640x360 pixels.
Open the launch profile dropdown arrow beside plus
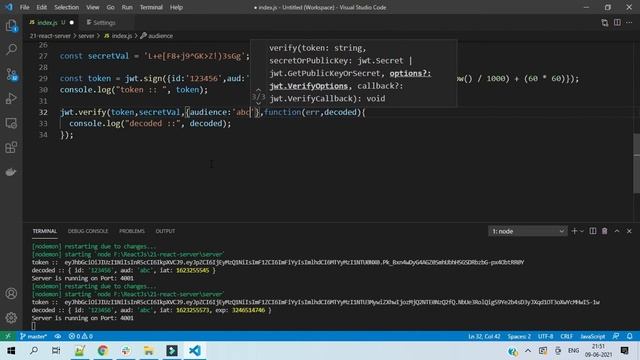[x=582, y=231]
